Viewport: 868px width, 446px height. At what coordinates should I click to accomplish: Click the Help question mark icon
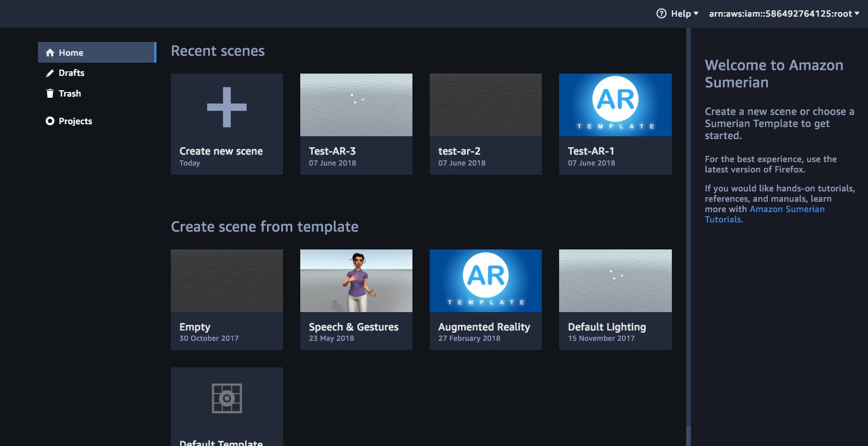(661, 13)
